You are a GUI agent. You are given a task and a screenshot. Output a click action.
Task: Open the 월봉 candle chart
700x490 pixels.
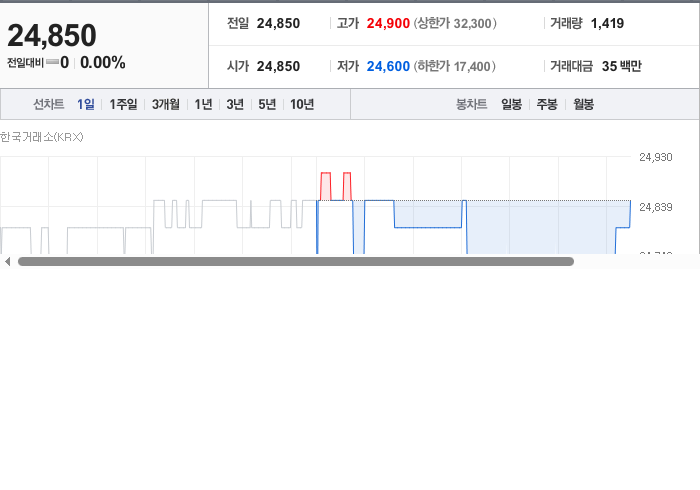coord(583,104)
